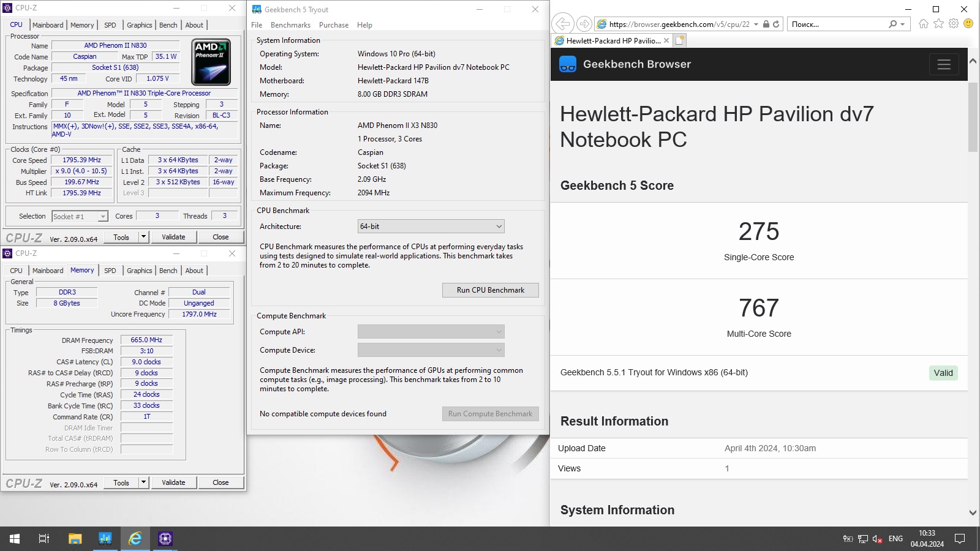Open File Explorer from the taskbar

coord(75,539)
